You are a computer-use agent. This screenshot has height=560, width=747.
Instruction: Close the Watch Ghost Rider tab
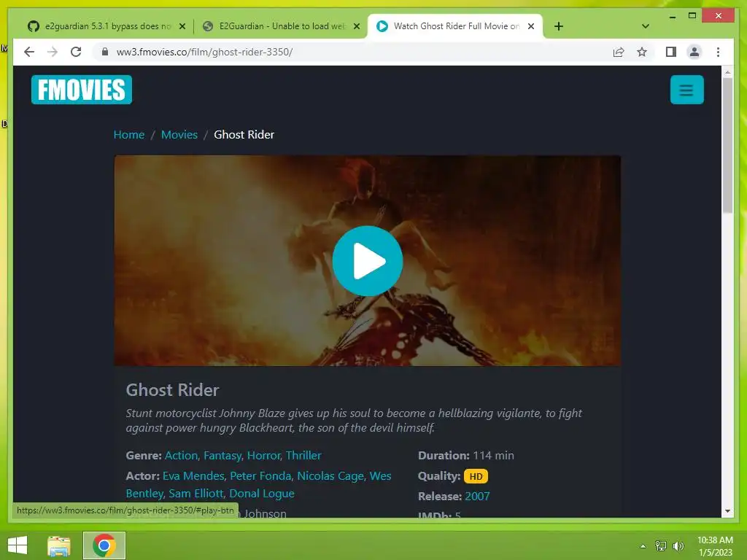pyautogui.click(x=531, y=26)
